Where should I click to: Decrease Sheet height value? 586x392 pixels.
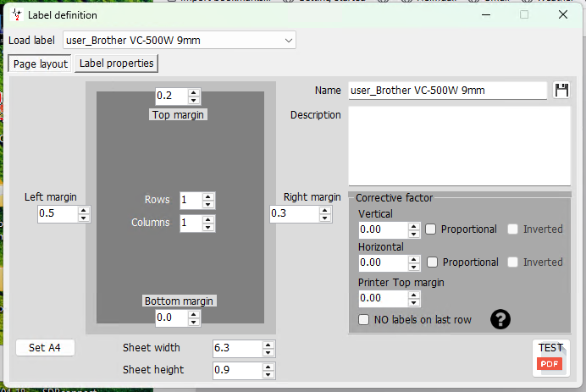(268, 374)
